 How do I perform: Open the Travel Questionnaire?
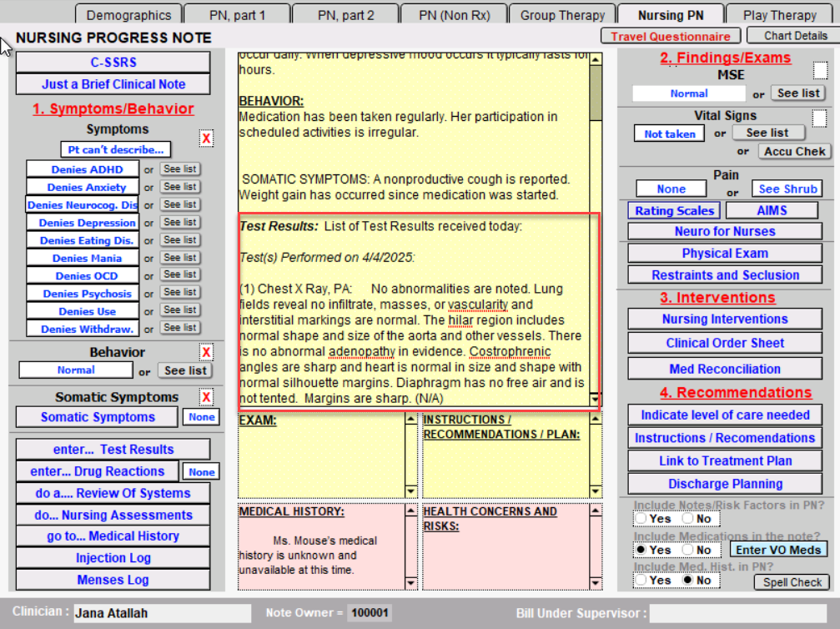tap(670, 36)
